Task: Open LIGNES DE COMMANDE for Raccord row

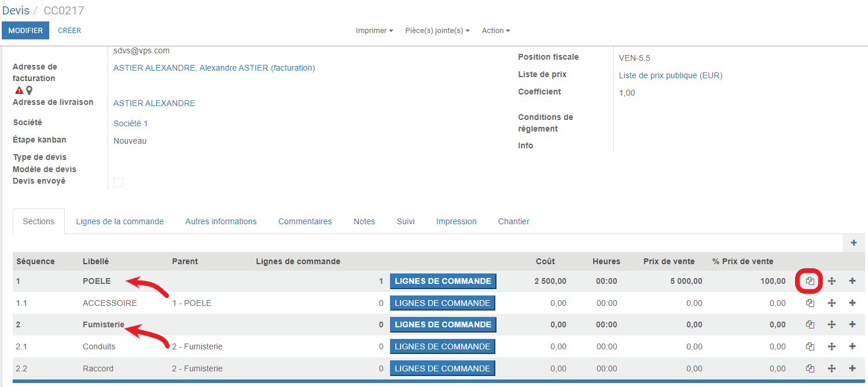Action: point(443,368)
